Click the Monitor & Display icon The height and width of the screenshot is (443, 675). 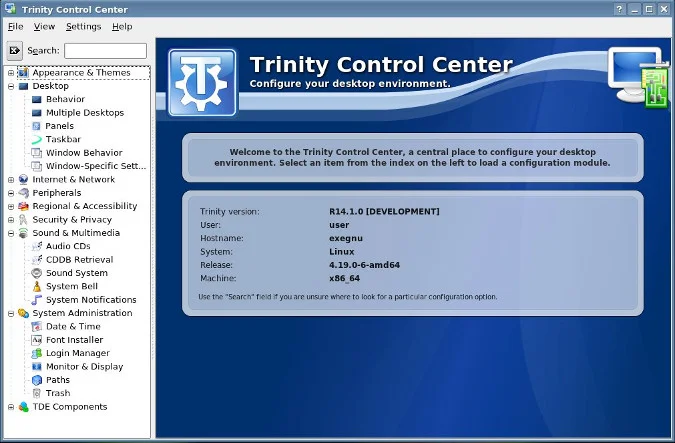pyautogui.click(x=37, y=367)
